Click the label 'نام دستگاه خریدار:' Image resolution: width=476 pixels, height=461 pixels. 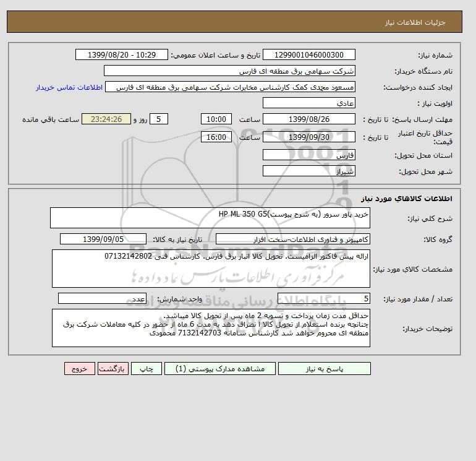point(423,71)
